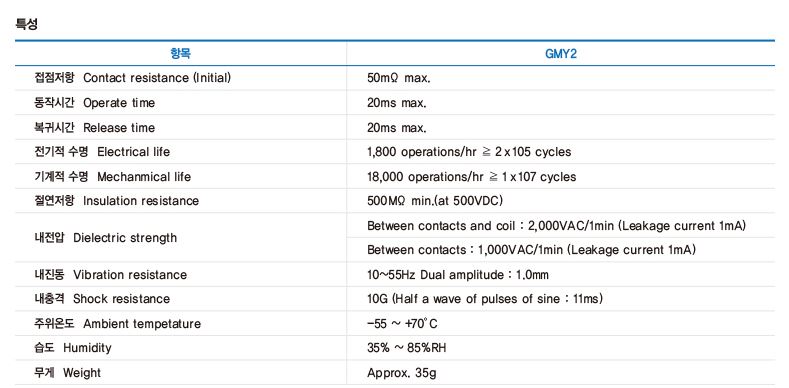
Task: Click the Approx. 35g weight value
Action: [x=402, y=373]
